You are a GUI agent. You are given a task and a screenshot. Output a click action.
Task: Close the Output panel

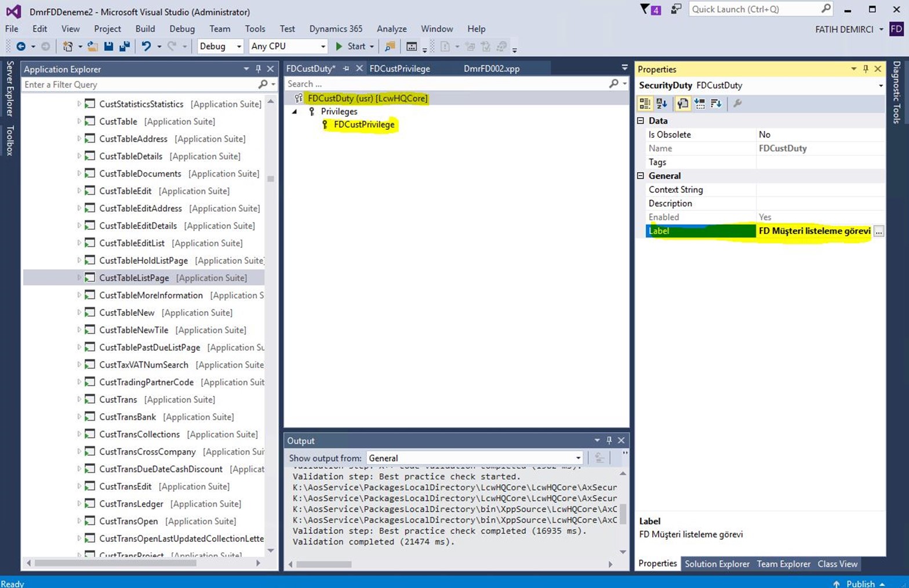pos(621,440)
